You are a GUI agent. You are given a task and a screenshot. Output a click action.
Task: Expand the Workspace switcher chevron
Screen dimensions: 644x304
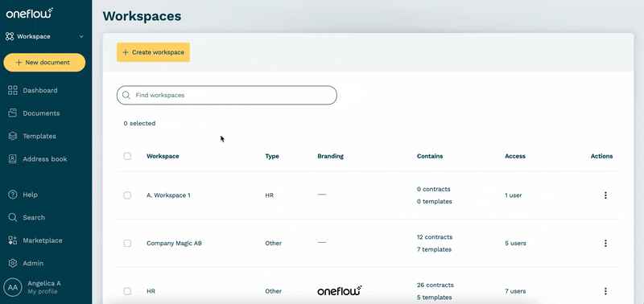(81, 36)
